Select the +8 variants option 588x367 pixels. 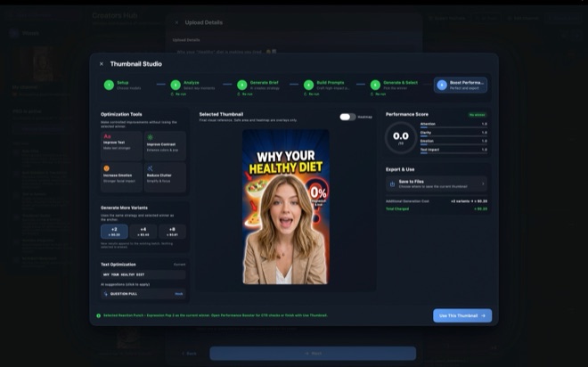point(172,232)
